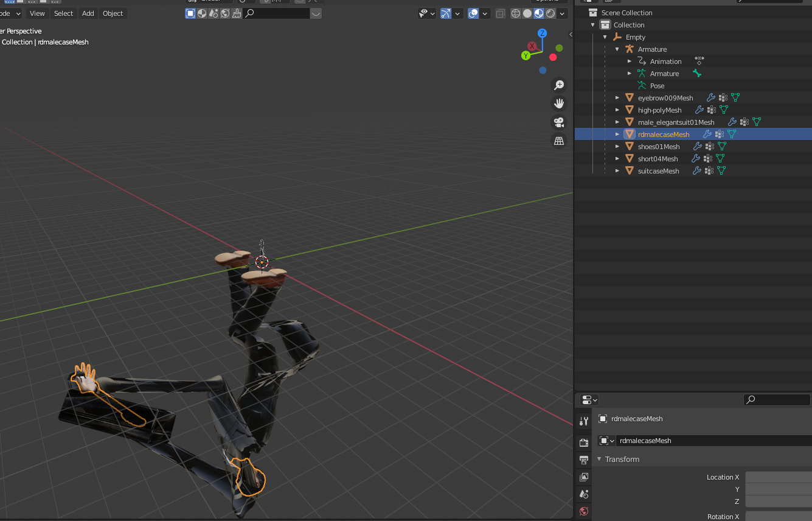This screenshot has width=812, height=521.
Task: Toggle viewport overlays button
Action: 473,13
